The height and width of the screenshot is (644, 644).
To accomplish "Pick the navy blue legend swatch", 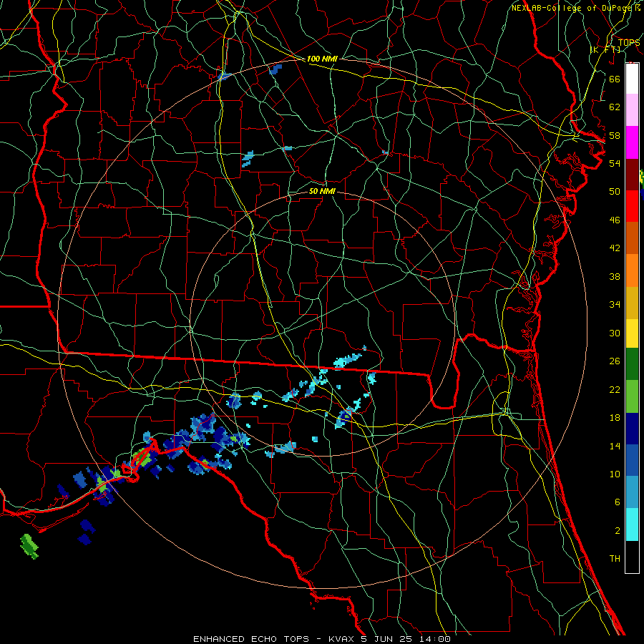I will [x=632, y=429].
